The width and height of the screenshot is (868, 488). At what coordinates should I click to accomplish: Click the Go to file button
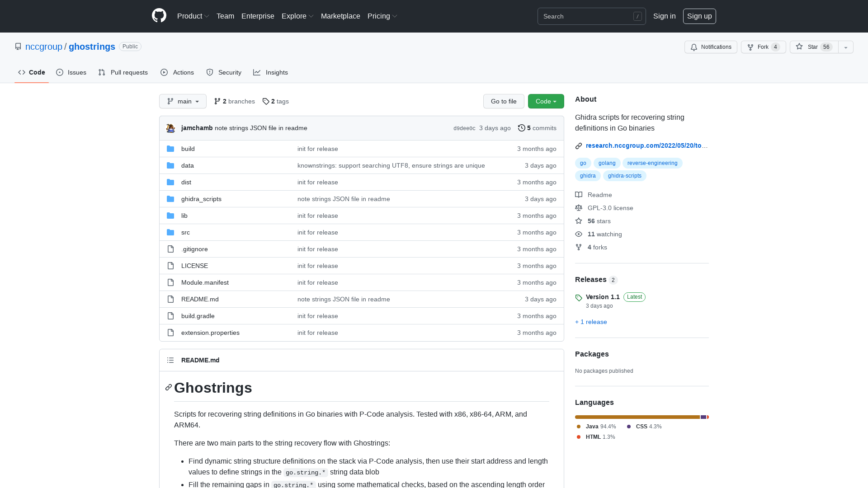pos(504,101)
